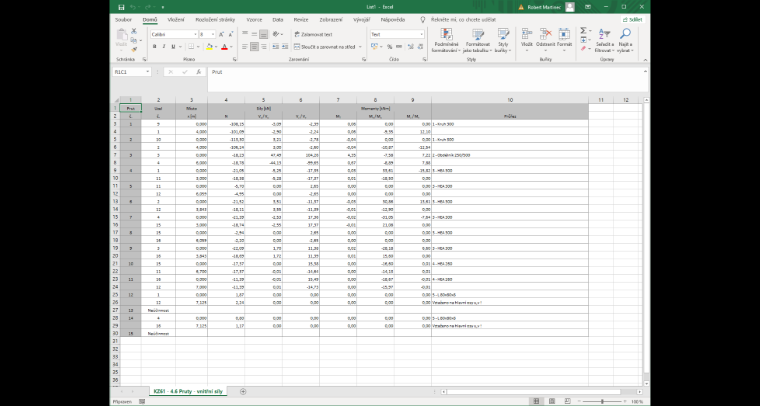Click the zoom slider in status bar

[x=602, y=402]
